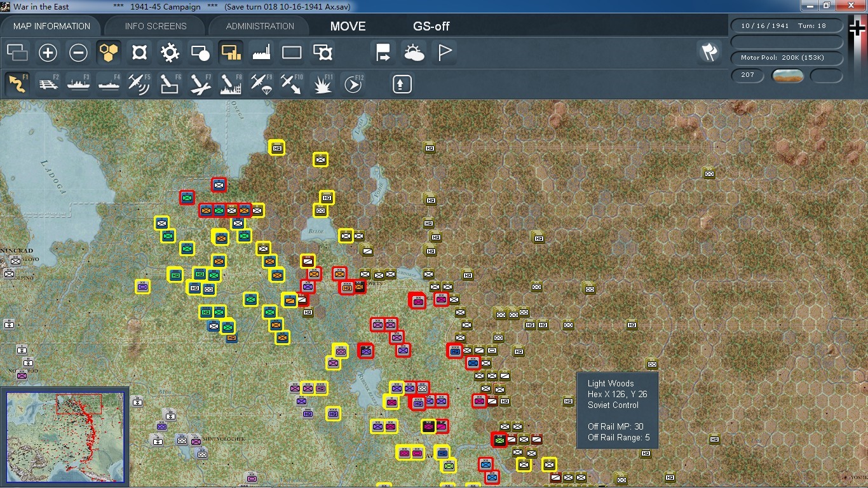Toggle the stacked-rectangles unit display icon

click(17, 52)
